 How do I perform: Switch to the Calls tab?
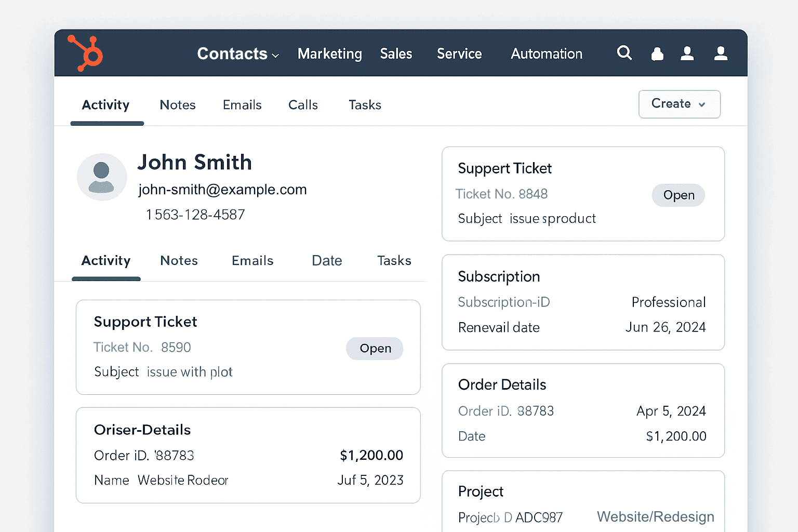coord(303,105)
